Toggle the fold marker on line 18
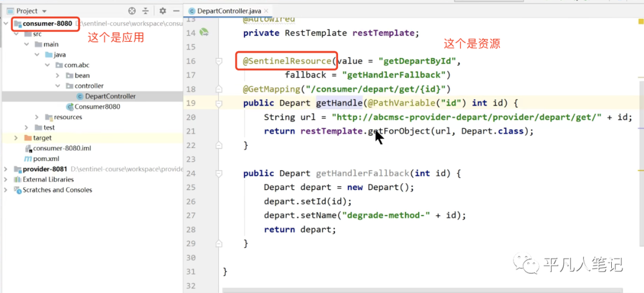The width and height of the screenshot is (644, 293). 219,89
